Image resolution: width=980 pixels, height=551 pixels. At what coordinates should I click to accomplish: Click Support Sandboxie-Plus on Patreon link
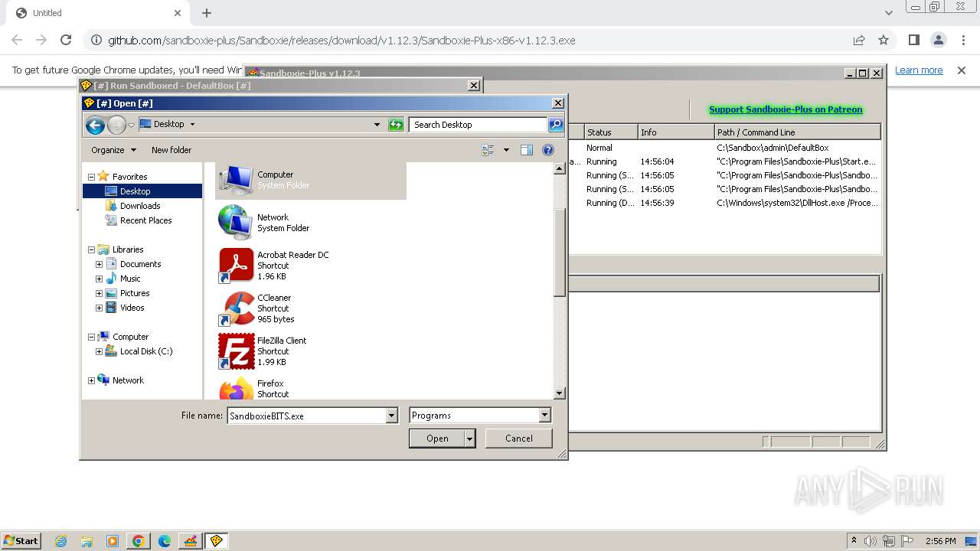click(786, 109)
